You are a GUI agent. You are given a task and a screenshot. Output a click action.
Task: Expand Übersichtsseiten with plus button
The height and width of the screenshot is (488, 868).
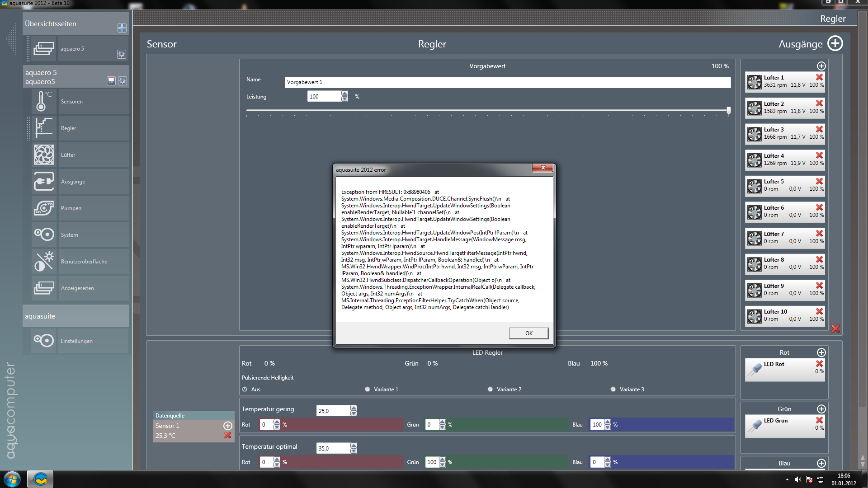(122, 28)
